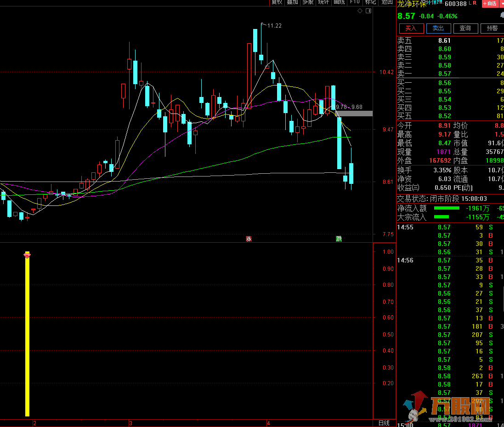
Task: Click the 跌 marker on the chart
Action: (339, 239)
